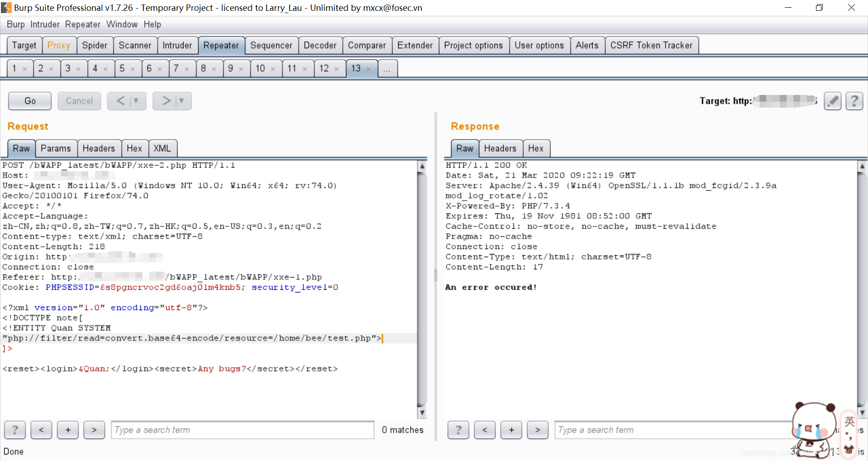Open the new Repeater tab '...' button

(387, 69)
